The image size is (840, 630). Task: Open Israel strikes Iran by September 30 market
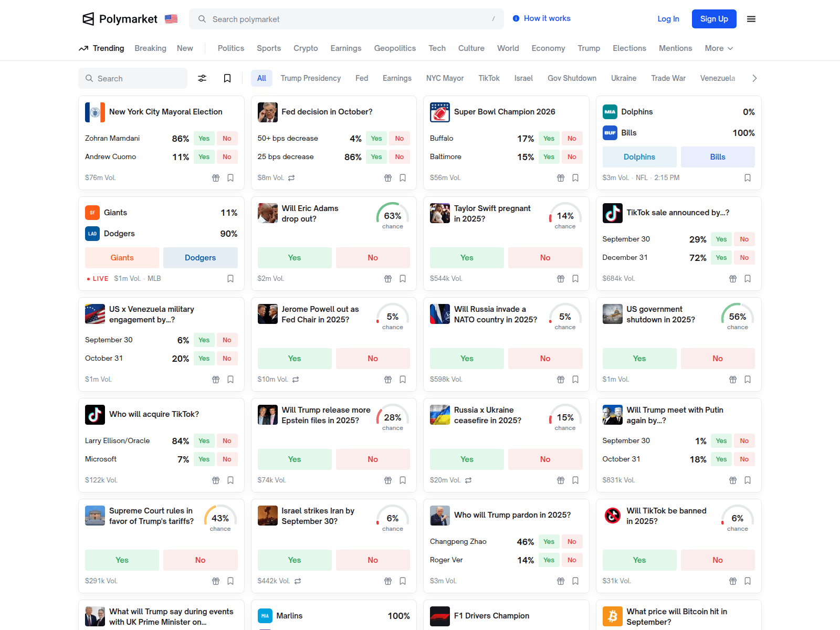[318, 516]
